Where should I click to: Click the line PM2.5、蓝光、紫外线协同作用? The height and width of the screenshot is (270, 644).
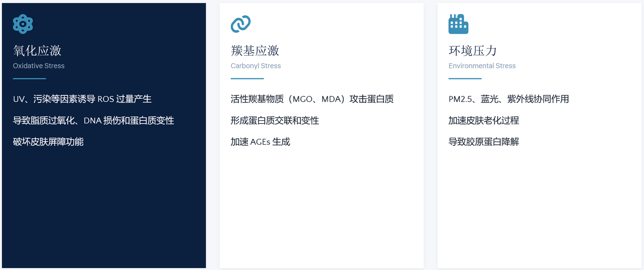point(509,99)
